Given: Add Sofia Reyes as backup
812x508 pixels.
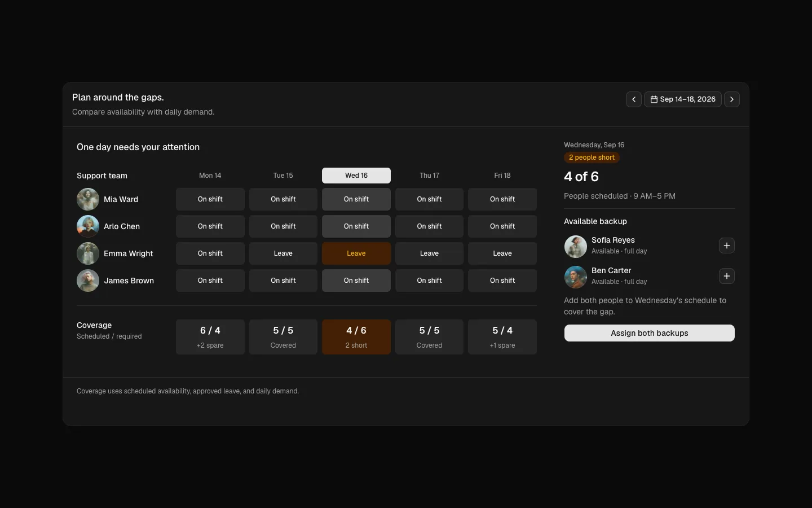Looking at the screenshot, I should [x=727, y=246].
